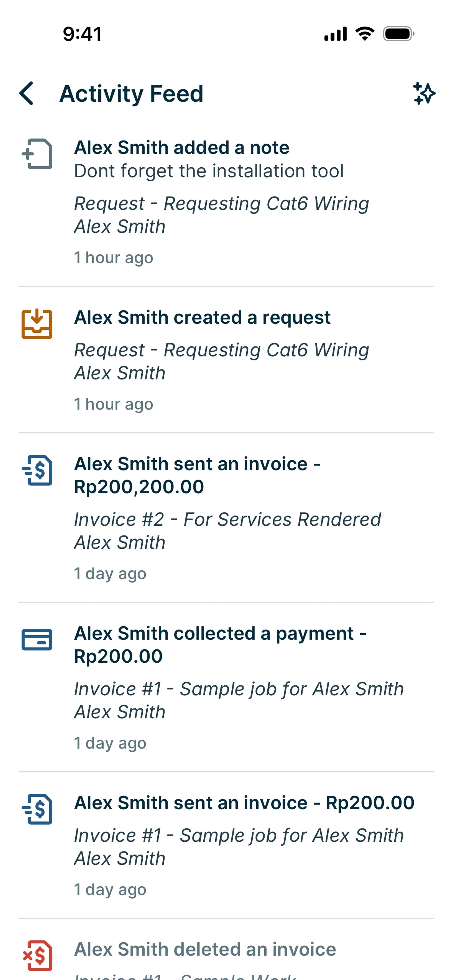Tap the Rp200.00 invoice sent icon
Screen dimensions: 452x980
(37, 809)
